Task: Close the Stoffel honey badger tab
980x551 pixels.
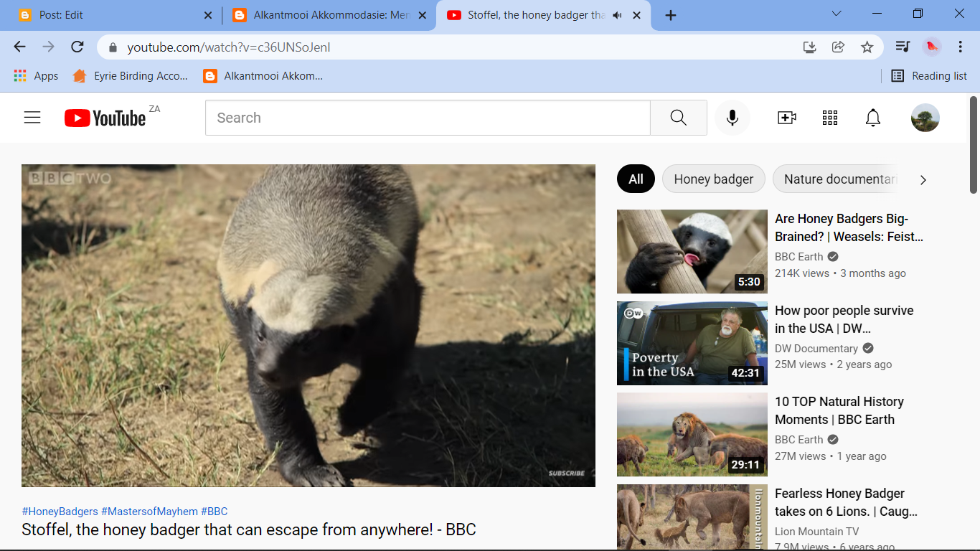Action: click(636, 15)
